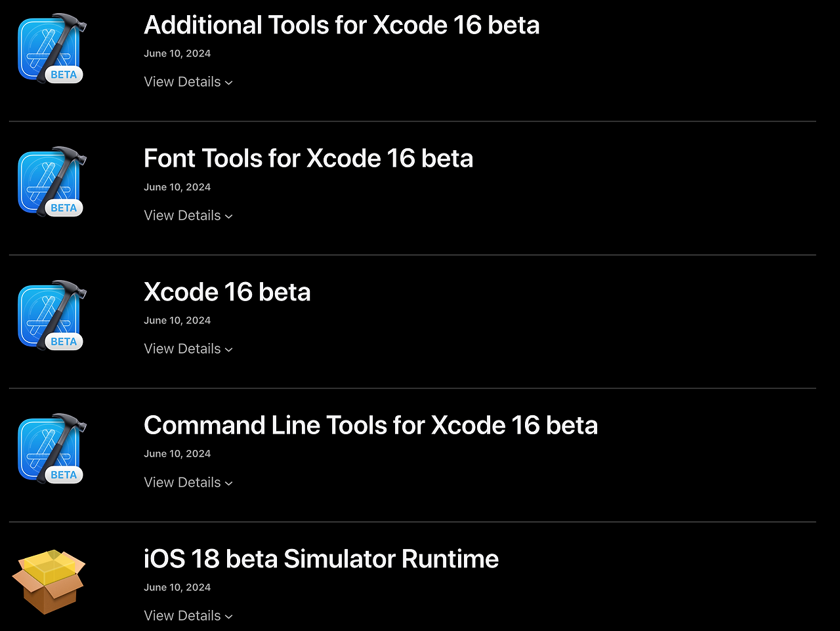840x631 pixels.
Task: Expand View Details under Font Tools
Action: (188, 215)
